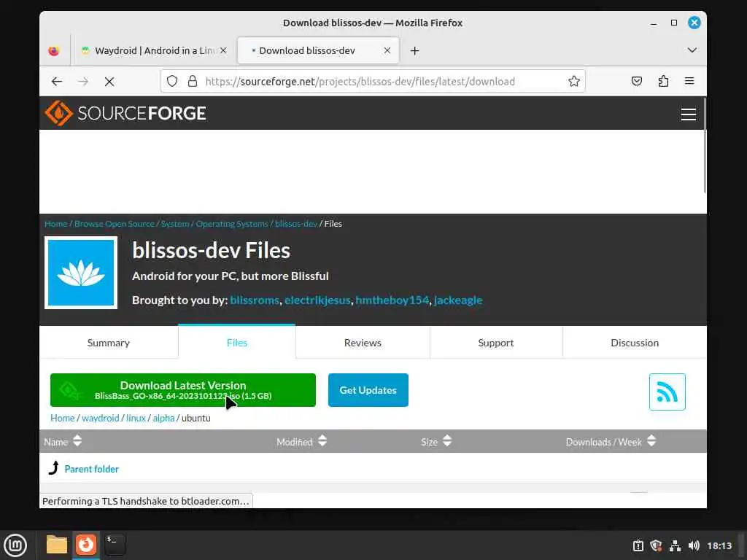Viewport: 747px width, 560px height.
Task: Open the Firefox application menu
Action: click(689, 82)
